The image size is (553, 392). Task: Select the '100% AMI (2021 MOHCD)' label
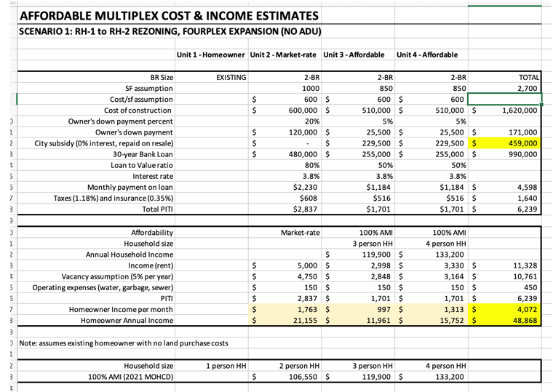coord(130,377)
